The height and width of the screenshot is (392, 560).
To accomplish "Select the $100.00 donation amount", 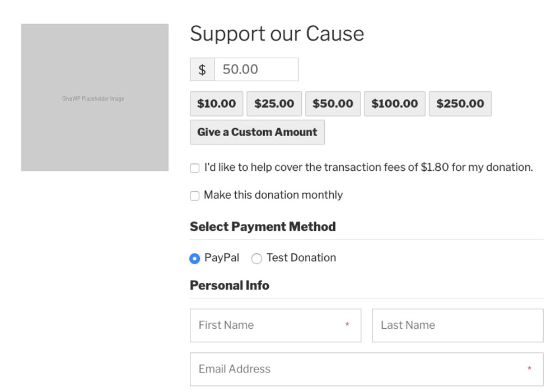I will [395, 104].
